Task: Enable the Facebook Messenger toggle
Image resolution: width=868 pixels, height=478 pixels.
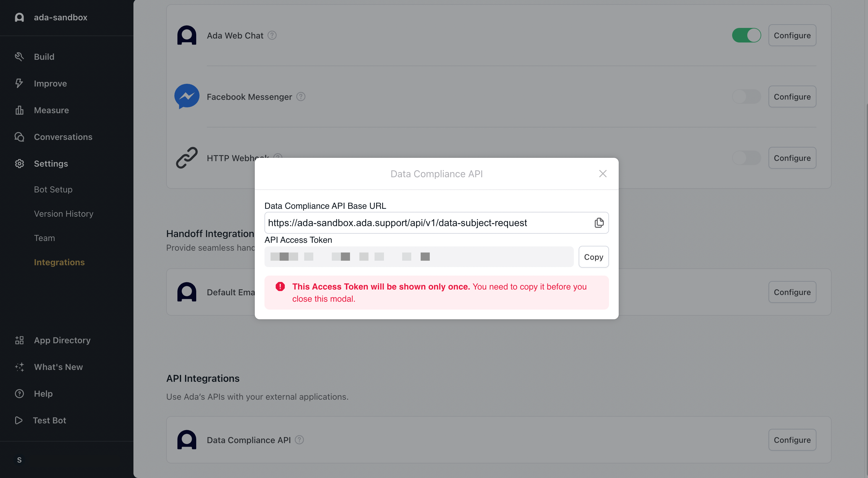Action: [x=746, y=97]
